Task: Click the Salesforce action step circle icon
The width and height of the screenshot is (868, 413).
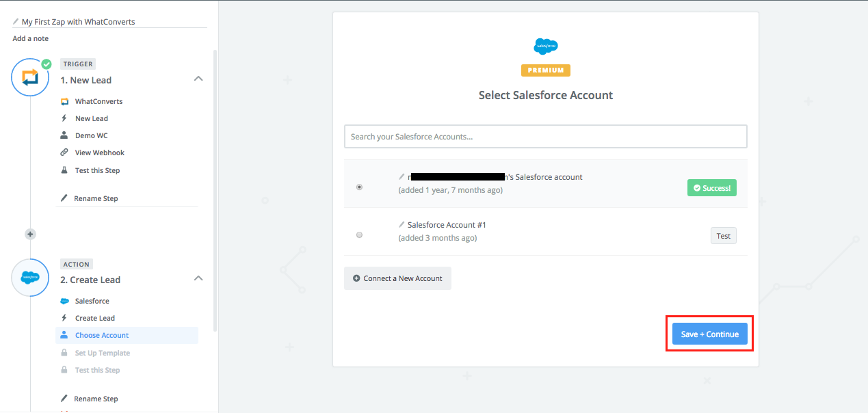Action: click(x=30, y=278)
